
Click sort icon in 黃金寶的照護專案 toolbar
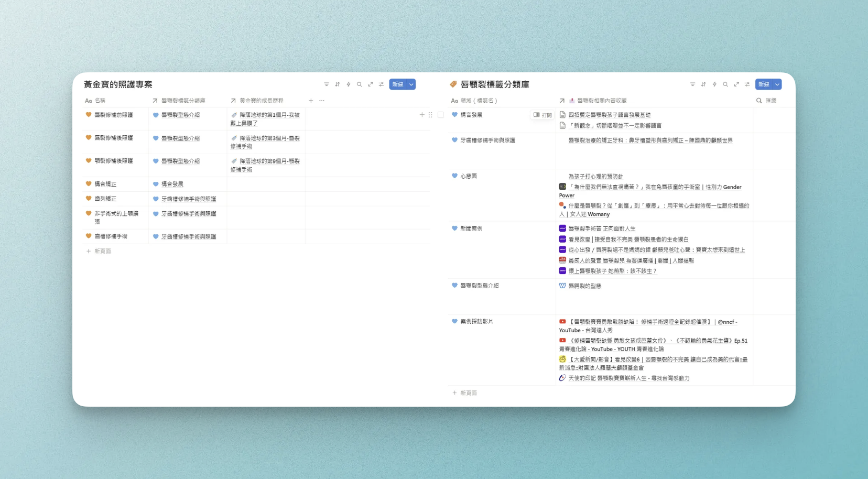338,84
